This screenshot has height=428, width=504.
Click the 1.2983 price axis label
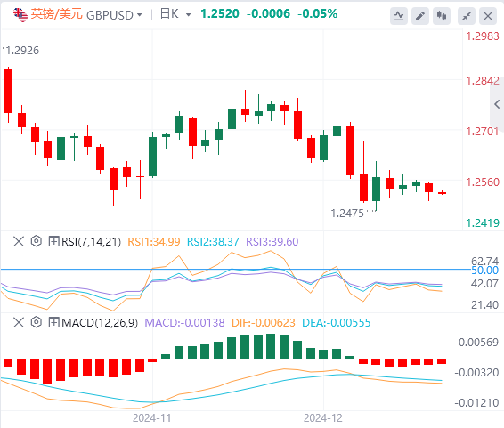(x=483, y=36)
